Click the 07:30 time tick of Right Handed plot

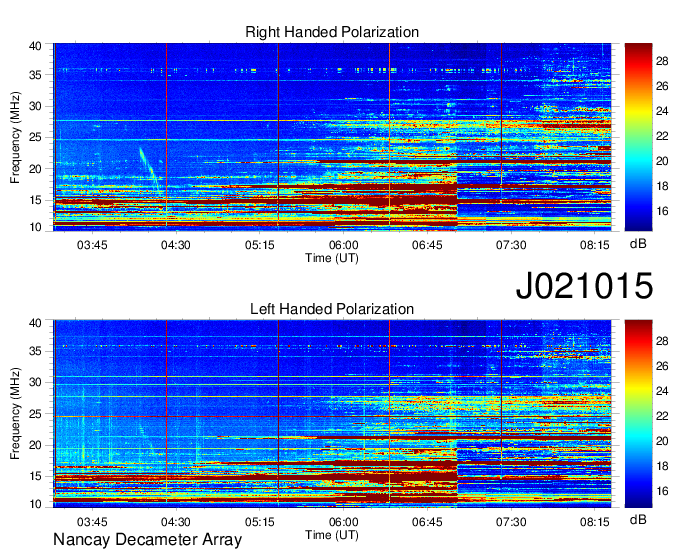[x=511, y=245]
